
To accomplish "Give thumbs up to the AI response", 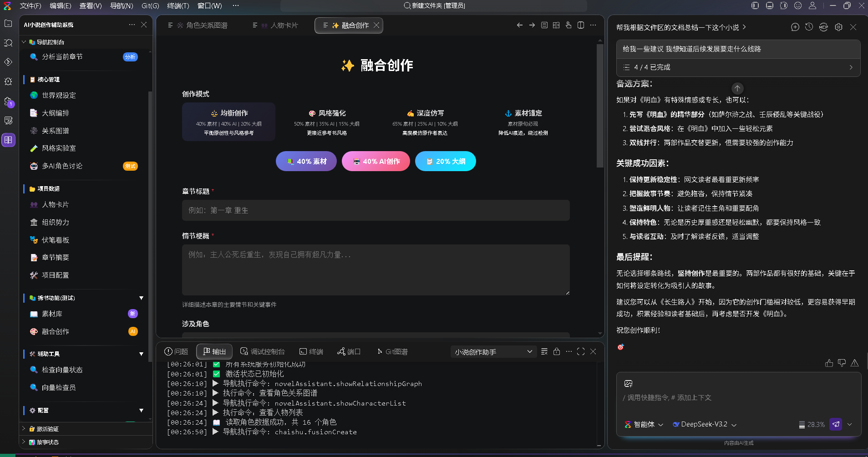I will coord(829,363).
